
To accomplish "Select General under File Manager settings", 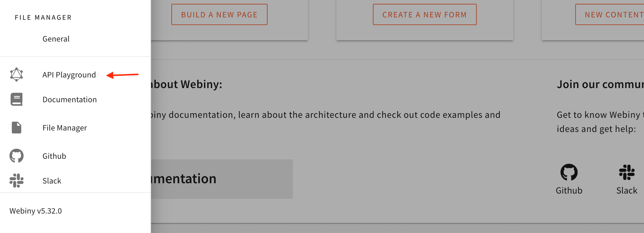I will click(56, 39).
